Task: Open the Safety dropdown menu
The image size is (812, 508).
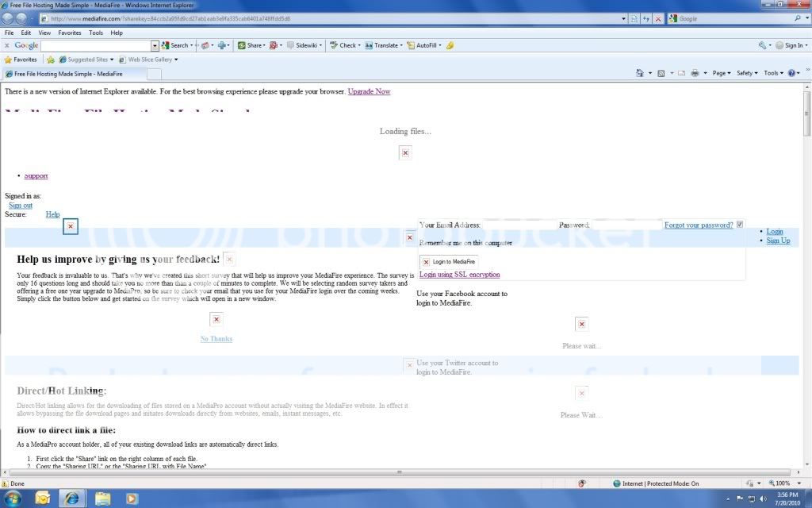Action: tap(747, 73)
